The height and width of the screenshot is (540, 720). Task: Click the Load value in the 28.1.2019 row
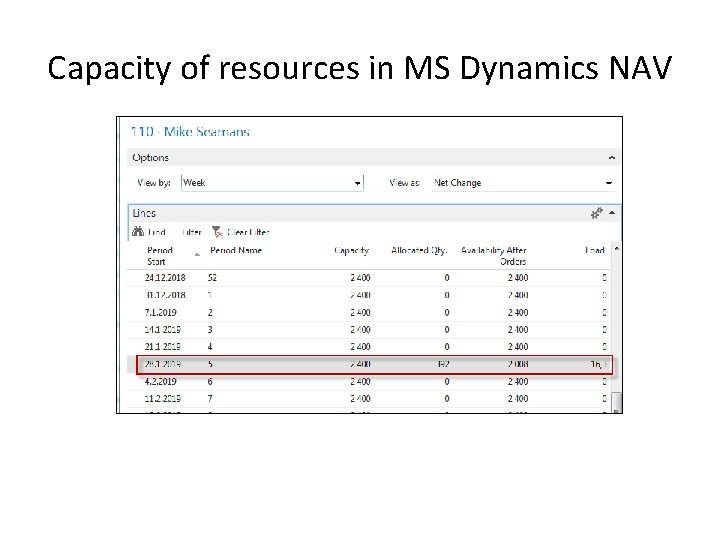point(598,364)
